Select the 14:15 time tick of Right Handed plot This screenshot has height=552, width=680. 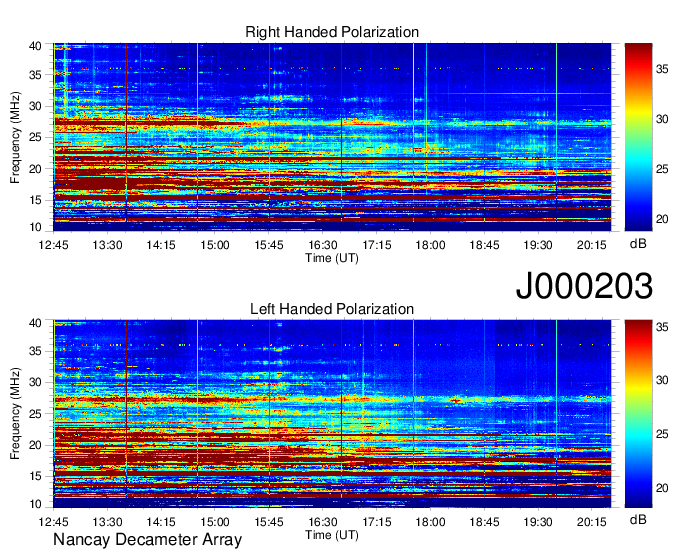tap(161, 245)
